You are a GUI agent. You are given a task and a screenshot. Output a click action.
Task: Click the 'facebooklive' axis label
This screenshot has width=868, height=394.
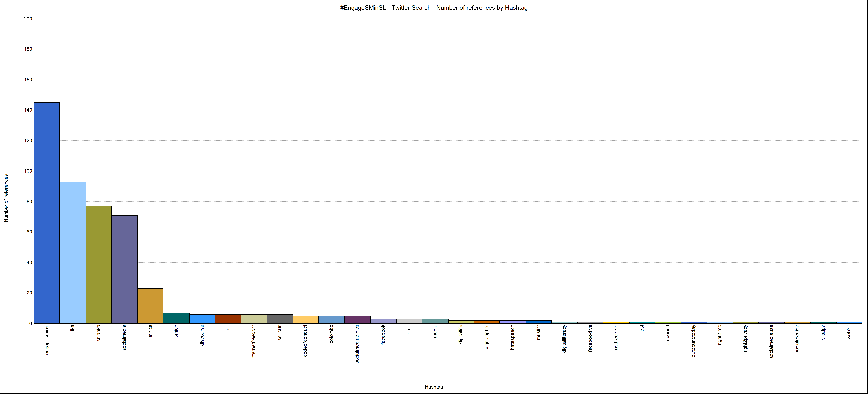[x=590, y=338]
